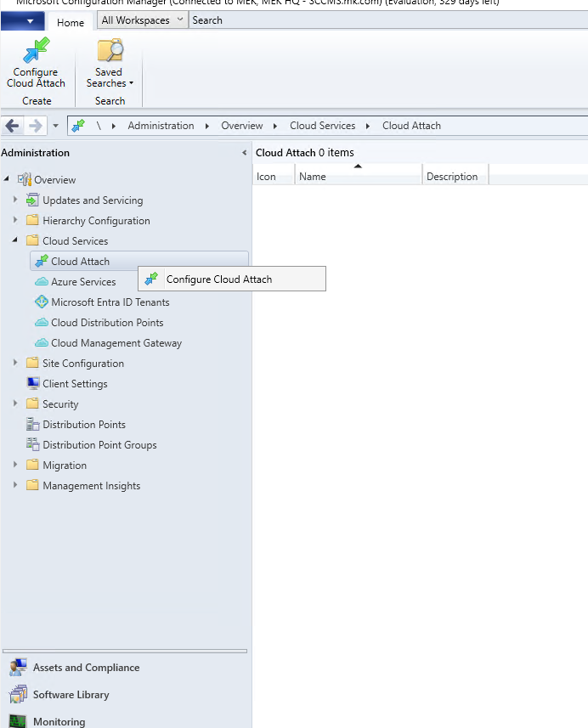Open Microsoft Entra ID Tenants node
588x728 pixels.
click(110, 302)
